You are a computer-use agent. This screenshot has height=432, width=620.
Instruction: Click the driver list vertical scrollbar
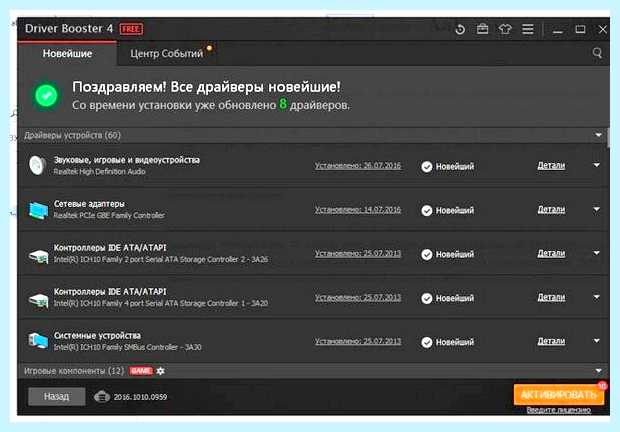(x=608, y=138)
